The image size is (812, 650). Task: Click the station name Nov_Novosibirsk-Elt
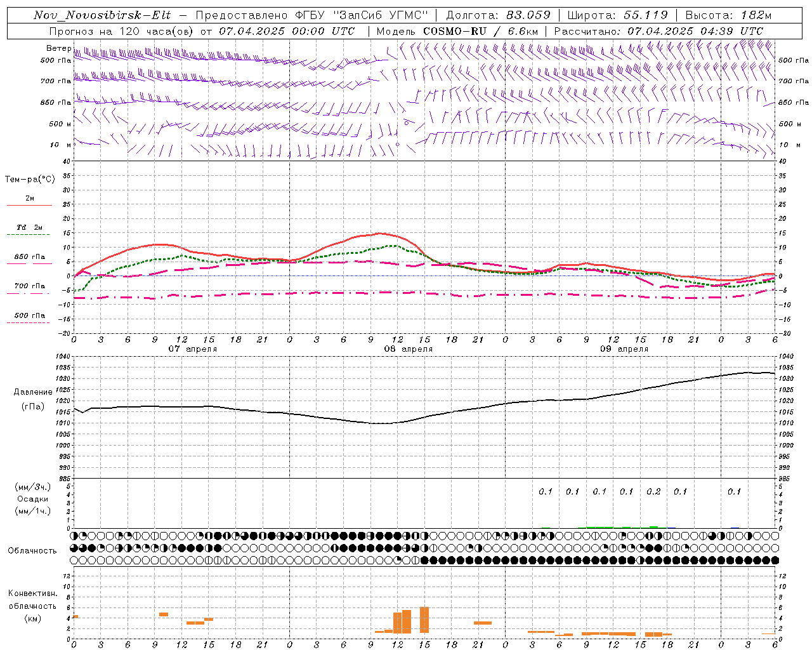coord(102,15)
